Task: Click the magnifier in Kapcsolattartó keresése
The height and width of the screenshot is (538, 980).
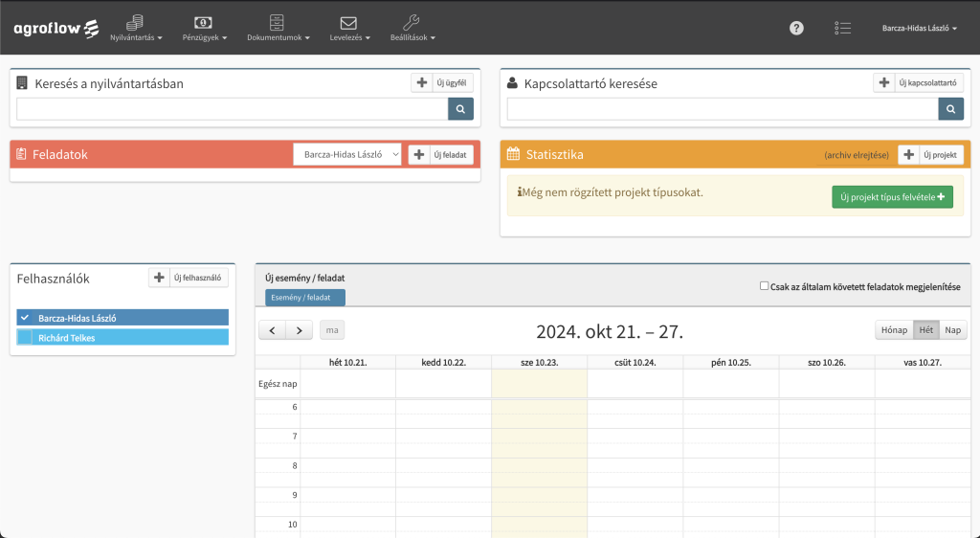Action: point(950,110)
